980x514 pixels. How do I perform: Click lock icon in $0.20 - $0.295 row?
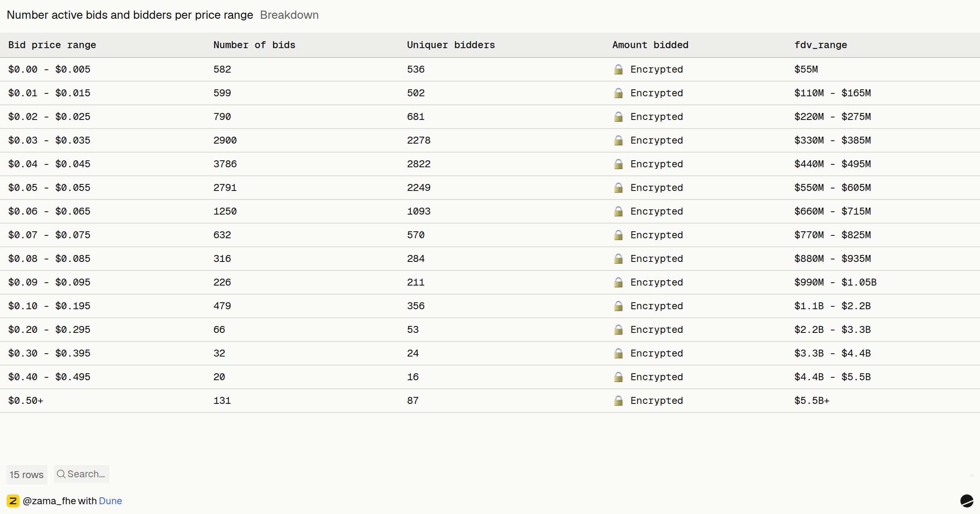619,330
